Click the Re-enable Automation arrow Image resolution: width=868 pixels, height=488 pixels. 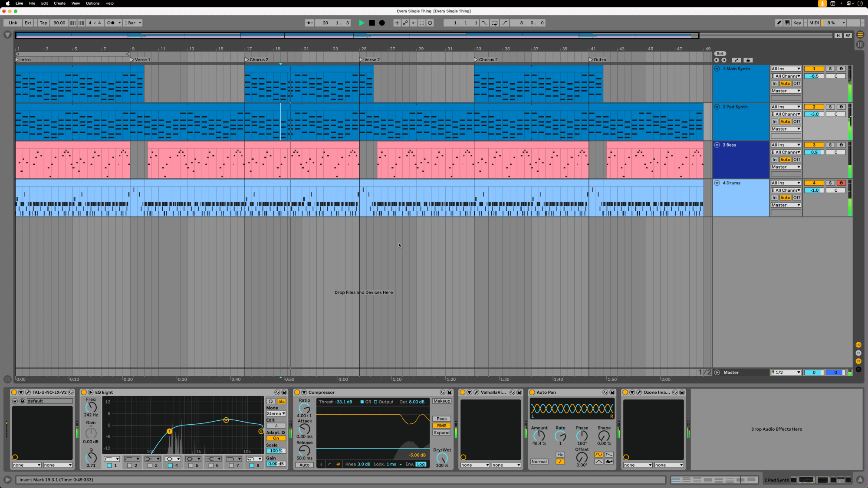click(x=414, y=23)
